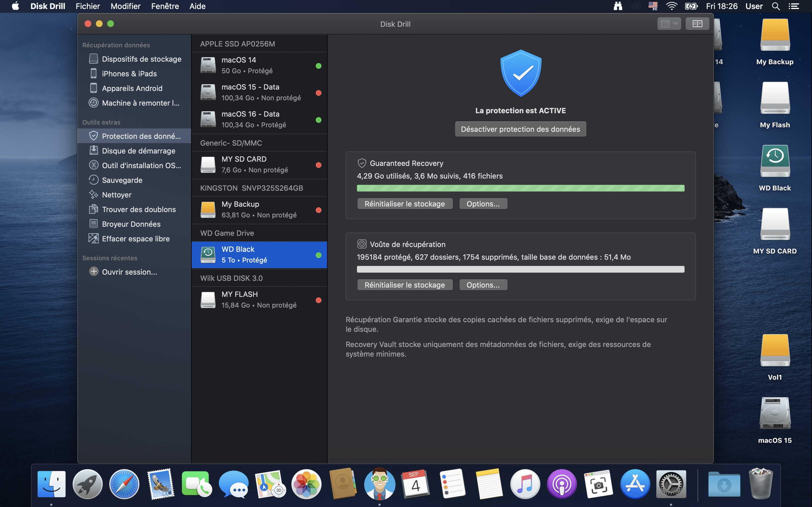Image resolution: width=812 pixels, height=507 pixels.
Task: Open the view mode dropdown in the title bar
Action: coord(669,24)
